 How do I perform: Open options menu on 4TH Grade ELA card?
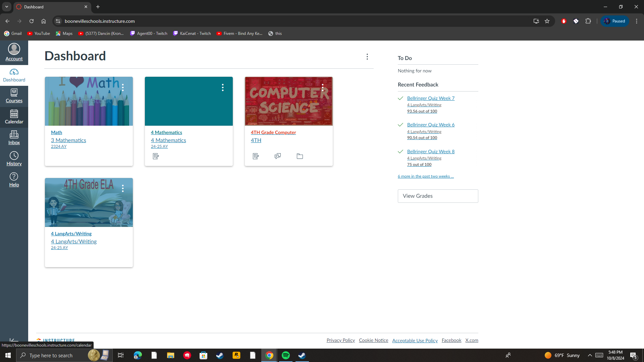coord(123,188)
